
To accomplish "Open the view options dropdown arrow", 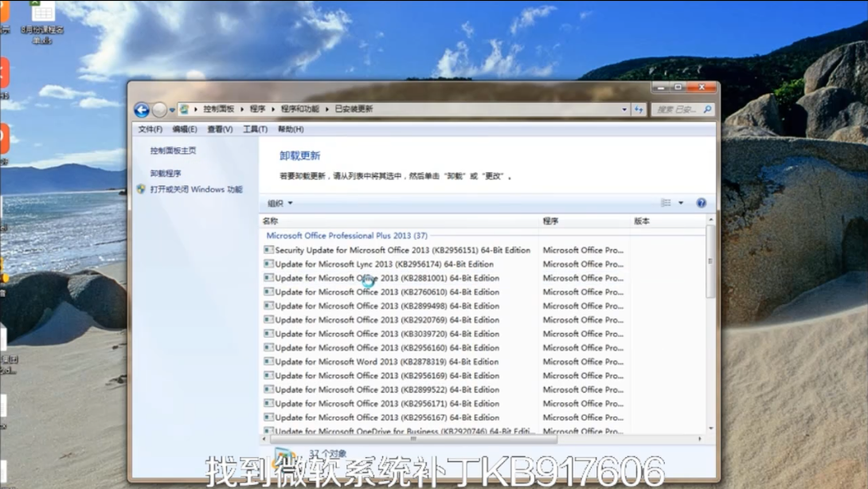I will click(681, 203).
